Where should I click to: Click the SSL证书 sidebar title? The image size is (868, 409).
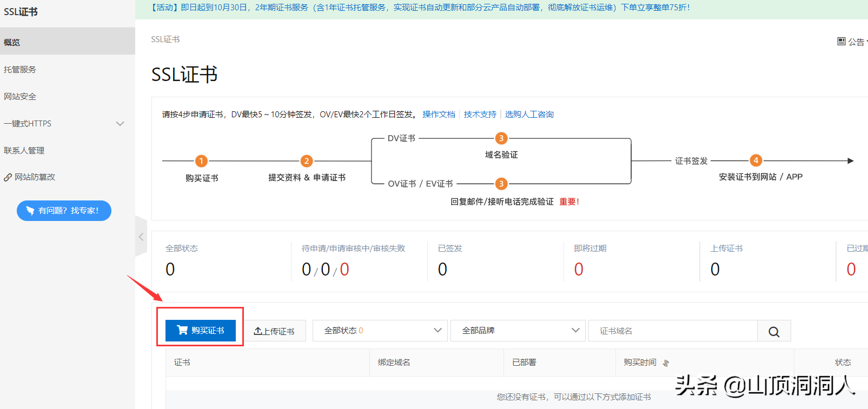pyautogui.click(x=21, y=12)
